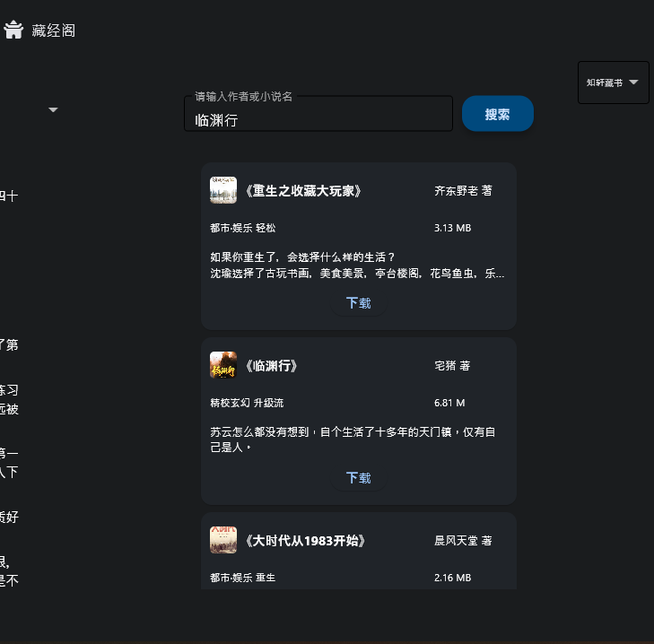Open the 知轩藏书 source dropdown
The height and width of the screenshot is (644, 654).
613,83
